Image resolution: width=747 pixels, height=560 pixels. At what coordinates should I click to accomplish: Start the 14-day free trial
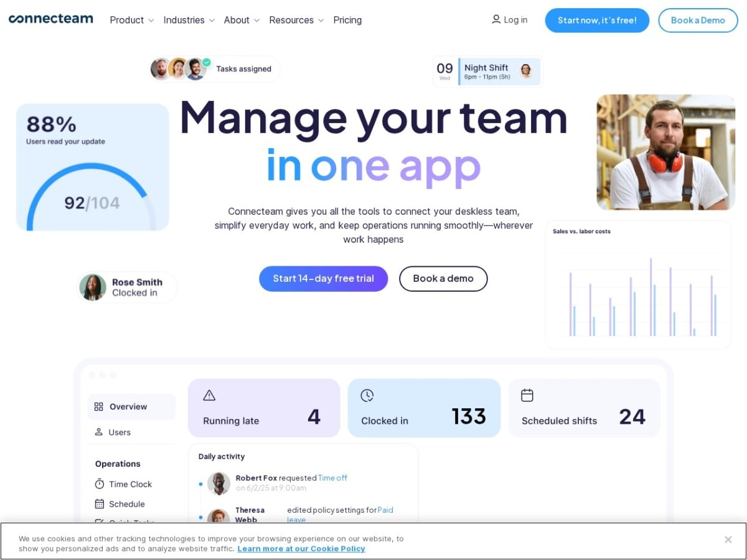323,278
